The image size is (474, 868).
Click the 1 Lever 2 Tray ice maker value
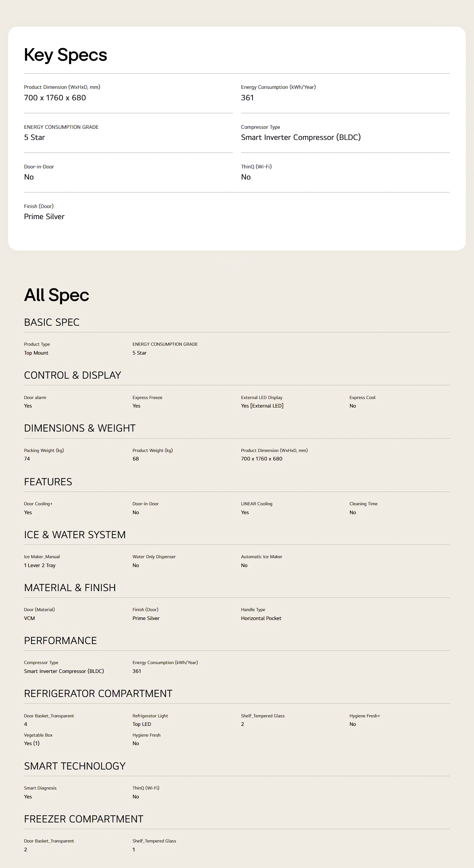tap(40, 565)
